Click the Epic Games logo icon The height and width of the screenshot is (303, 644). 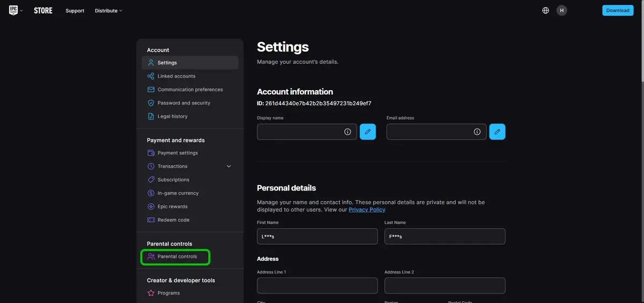click(13, 10)
